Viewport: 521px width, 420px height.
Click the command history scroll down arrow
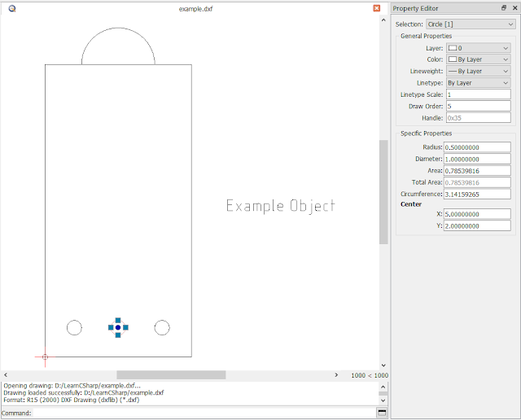[x=383, y=400]
